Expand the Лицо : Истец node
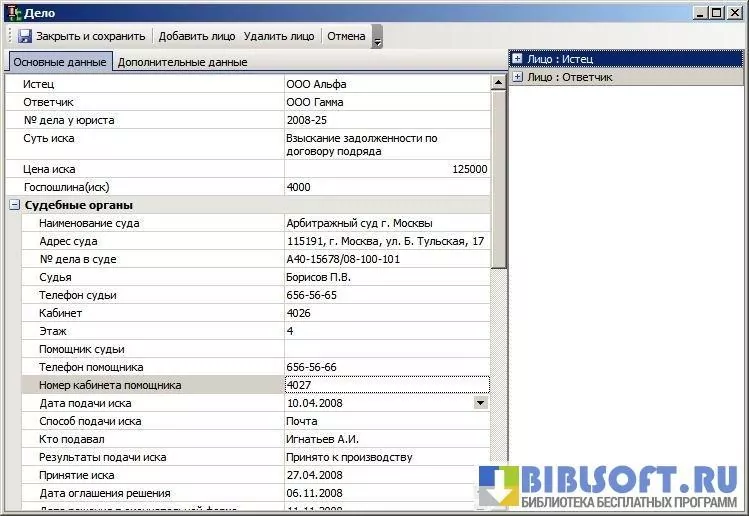 point(517,60)
